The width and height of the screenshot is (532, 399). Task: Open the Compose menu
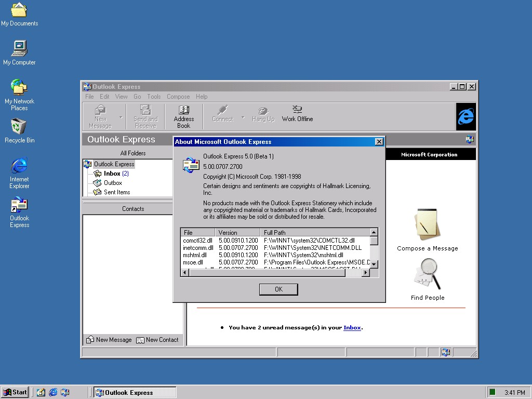(178, 97)
